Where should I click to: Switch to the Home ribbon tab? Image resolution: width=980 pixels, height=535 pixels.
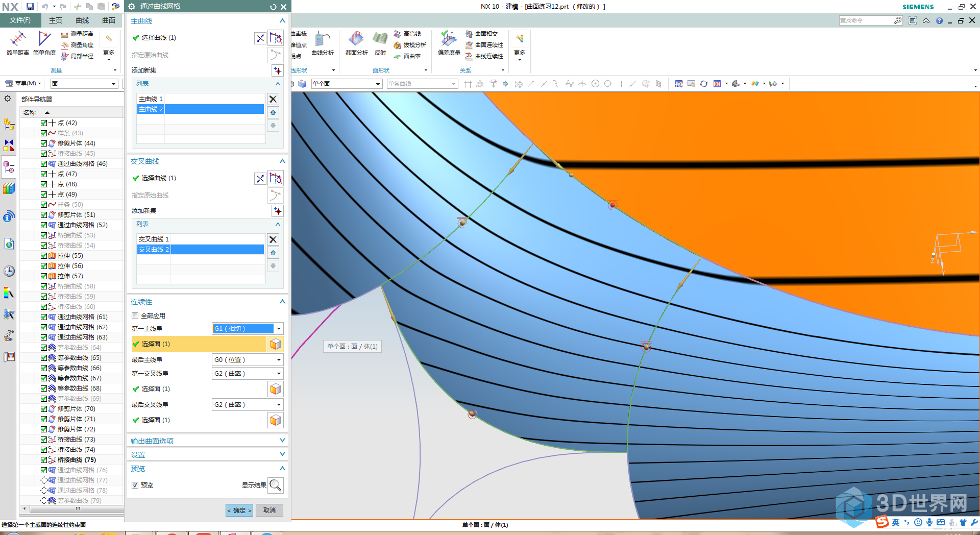56,20
